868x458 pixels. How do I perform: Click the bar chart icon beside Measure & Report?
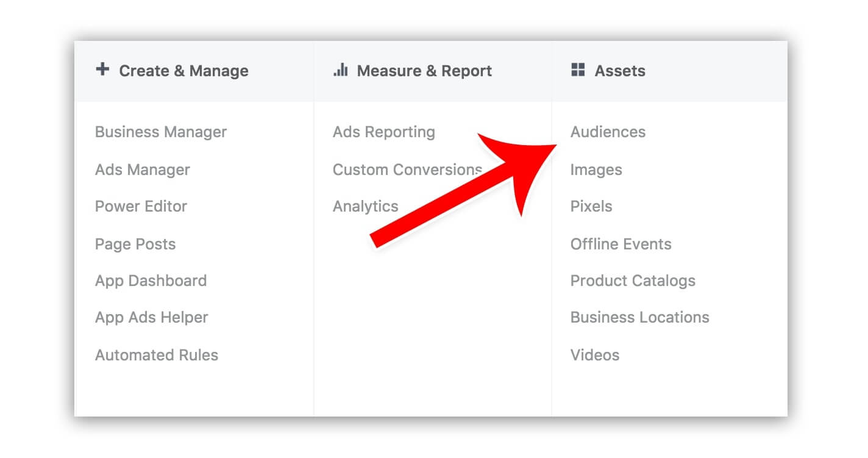(340, 70)
